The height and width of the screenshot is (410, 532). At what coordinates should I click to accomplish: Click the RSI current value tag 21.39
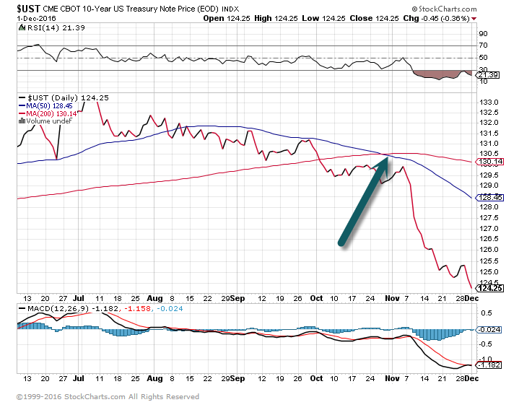point(488,74)
